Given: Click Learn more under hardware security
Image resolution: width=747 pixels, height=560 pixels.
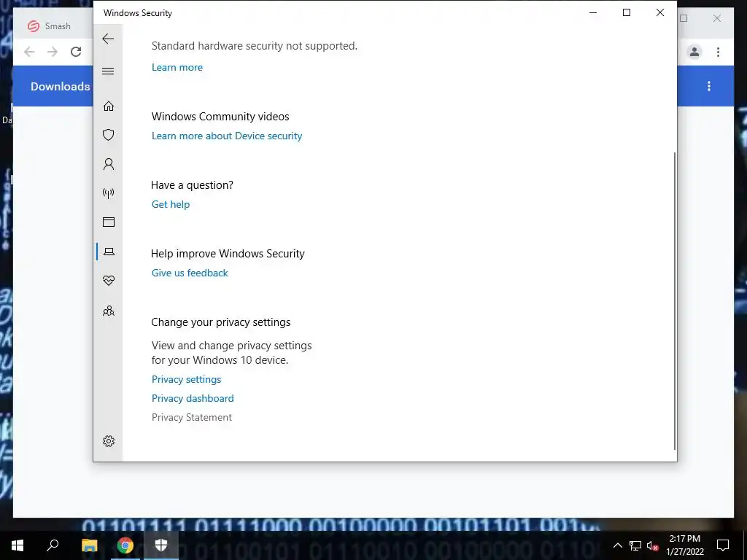Looking at the screenshot, I should point(177,67).
